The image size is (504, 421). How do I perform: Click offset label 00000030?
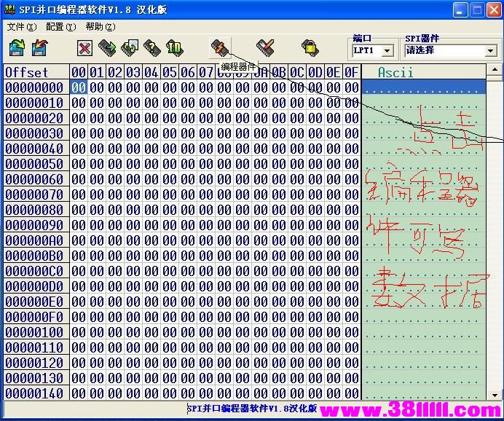pyautogui.click(x=36, y=133)
